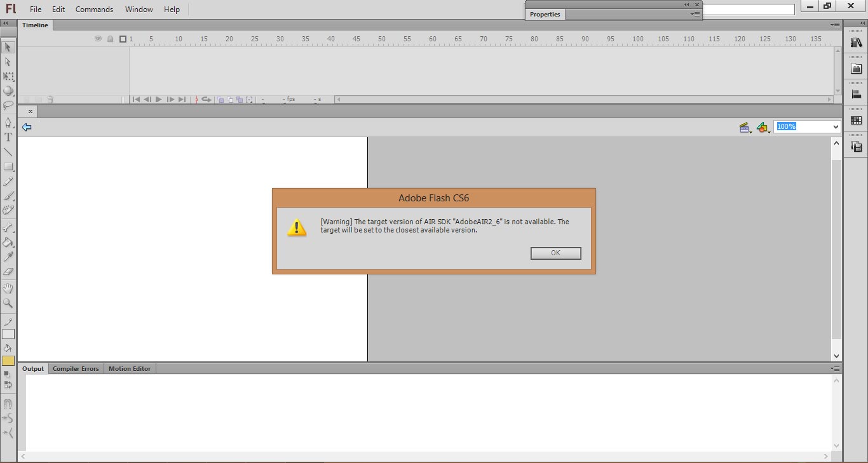Open the Commands menu
The image size is (868, 463).
click(94, 10)
